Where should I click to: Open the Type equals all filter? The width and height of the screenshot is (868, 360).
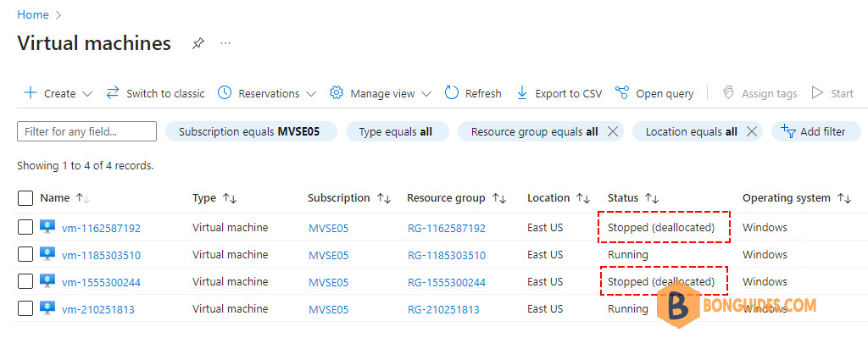pyautogui.click(x=397, y=131)
